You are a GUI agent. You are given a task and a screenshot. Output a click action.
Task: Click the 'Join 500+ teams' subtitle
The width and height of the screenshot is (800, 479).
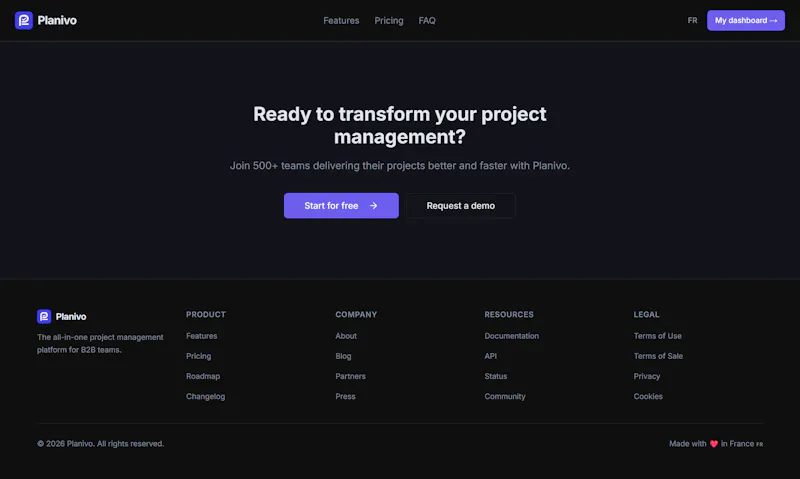pyautogui.click(x=399, y=166)
